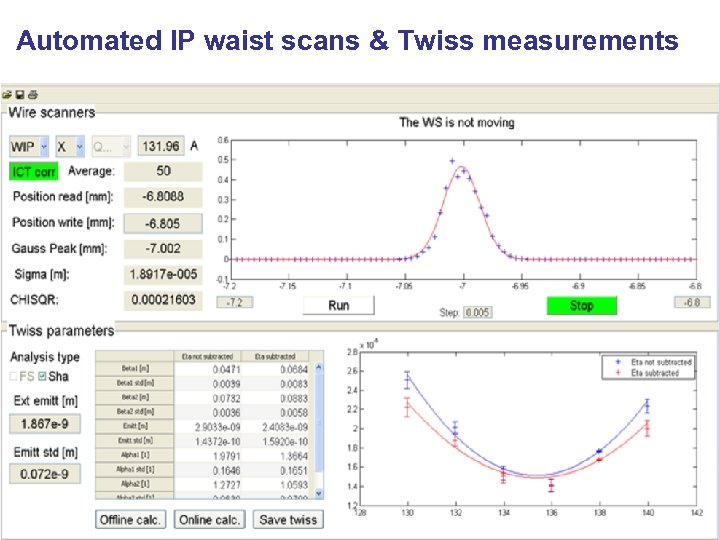Click table cell 2.9033e-09

point(208,427)
